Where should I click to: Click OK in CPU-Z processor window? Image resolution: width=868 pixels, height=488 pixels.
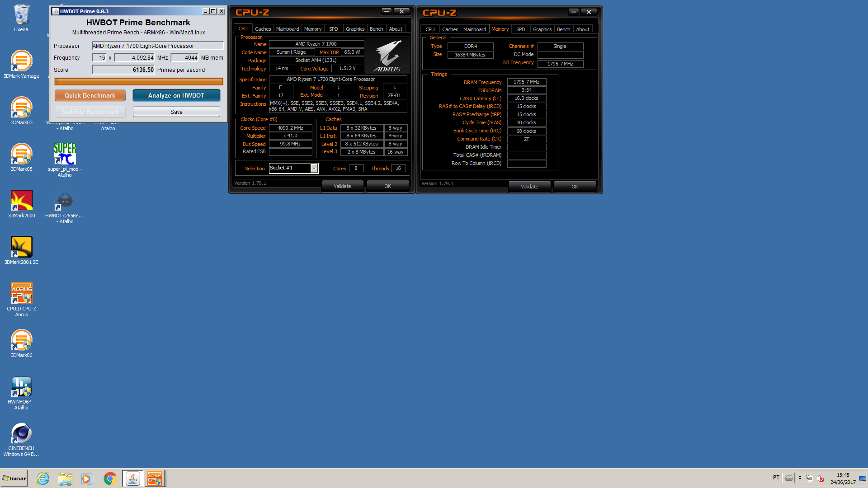coord(388,186)
